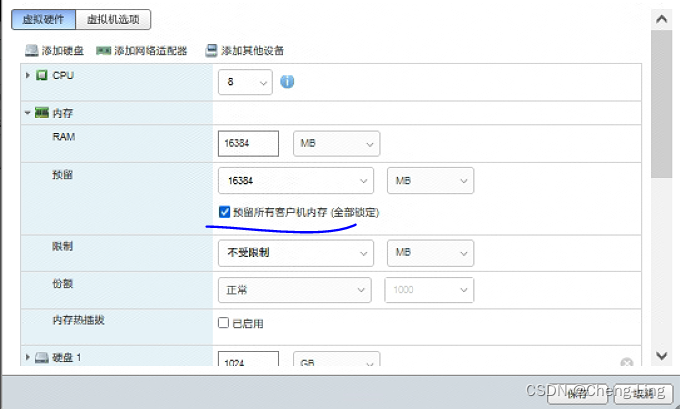Click the 内存 memory module icon

point(42,113)
